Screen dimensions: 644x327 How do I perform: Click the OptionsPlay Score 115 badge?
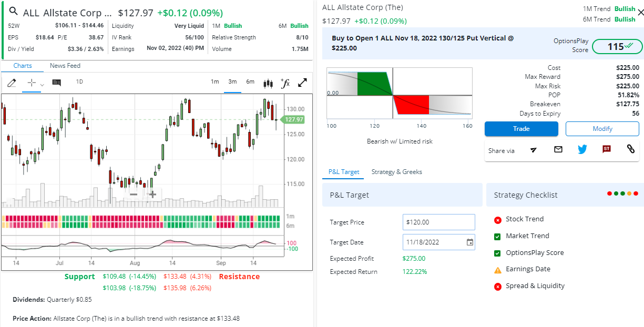617,46
